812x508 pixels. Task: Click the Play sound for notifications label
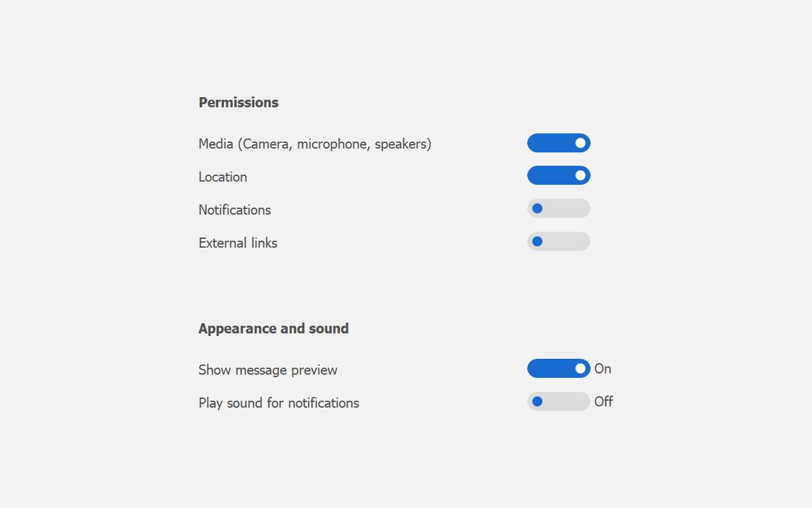point(278,403)
